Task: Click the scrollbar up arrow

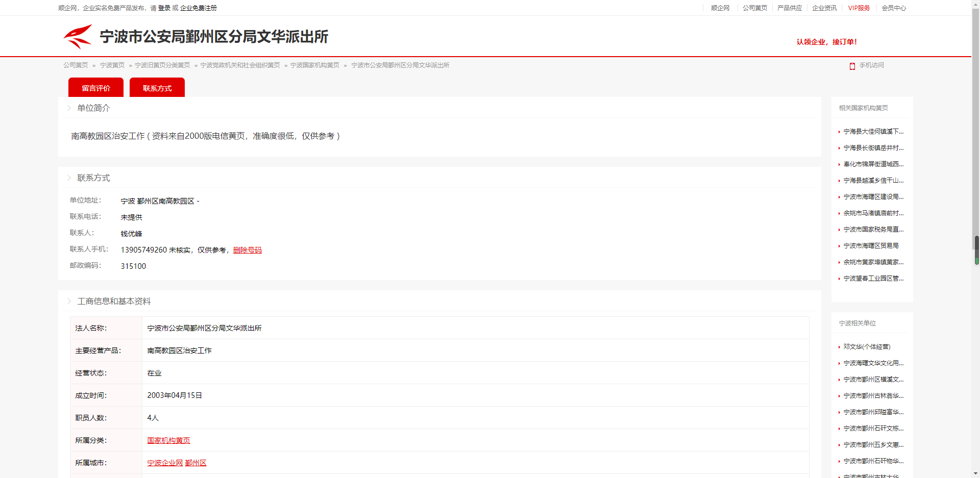Action: pyautogui.click(x=976, y=4)
